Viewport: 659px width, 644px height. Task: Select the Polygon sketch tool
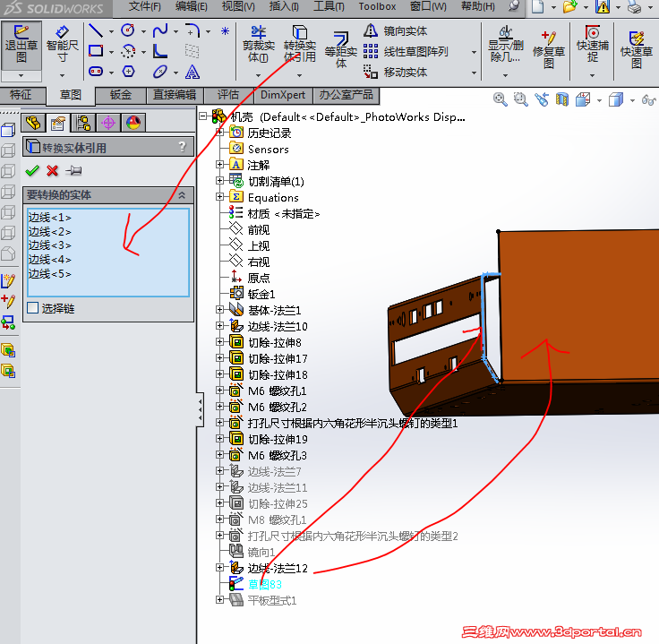(128, 72)
